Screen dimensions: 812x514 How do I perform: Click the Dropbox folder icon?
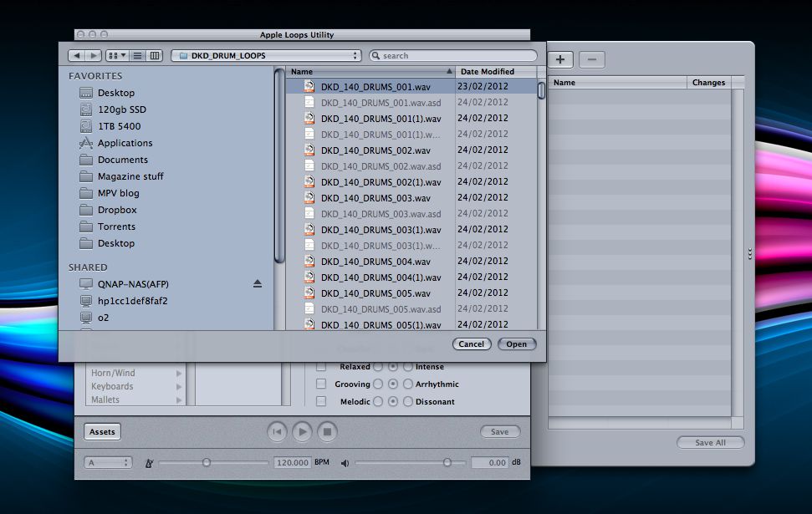click(86, 210)
